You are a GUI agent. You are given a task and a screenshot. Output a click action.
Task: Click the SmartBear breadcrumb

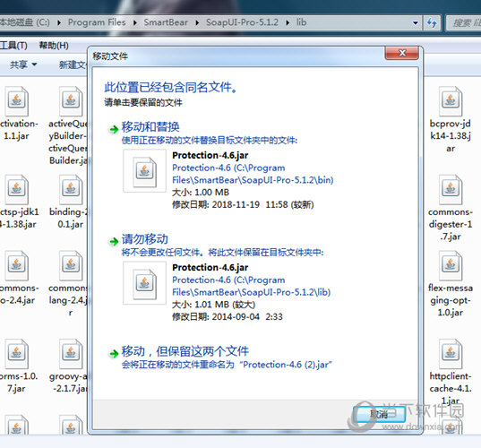166,22
